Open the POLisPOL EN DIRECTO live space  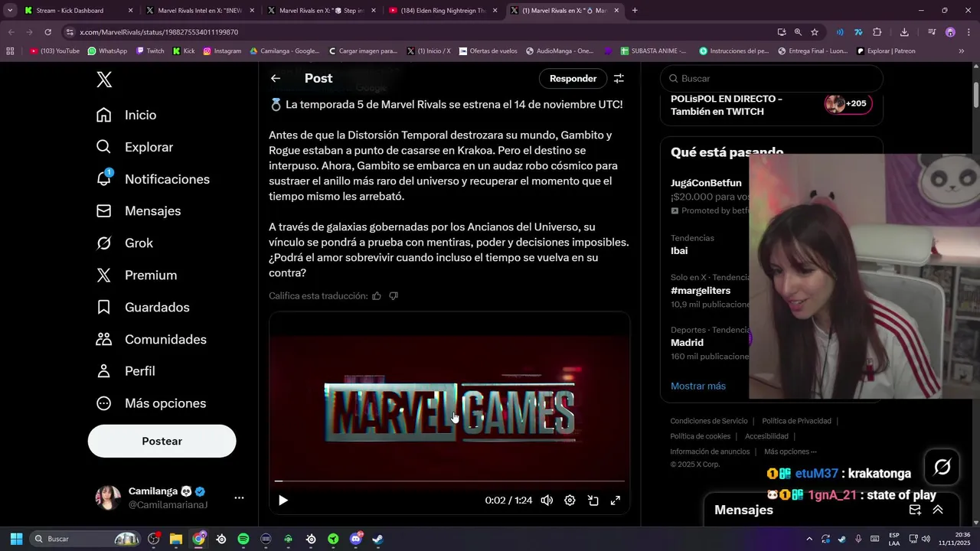pyautogui.click(x=771, y=105)
